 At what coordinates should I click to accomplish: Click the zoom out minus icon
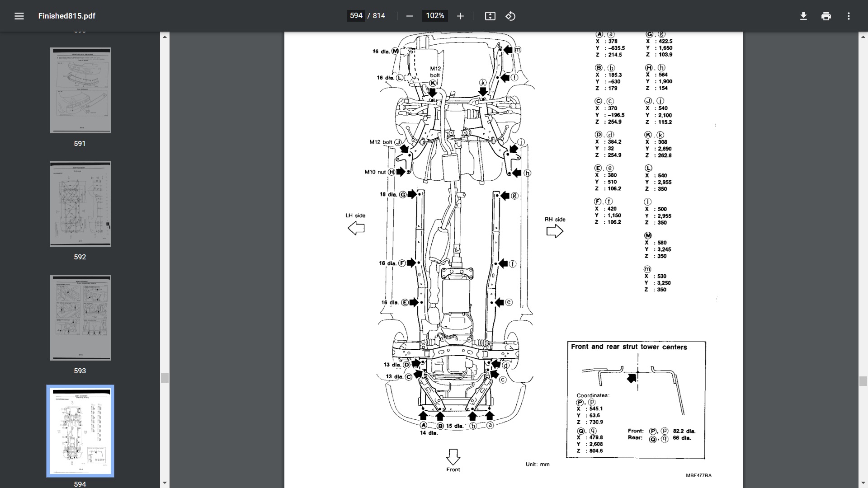[410, 16]
